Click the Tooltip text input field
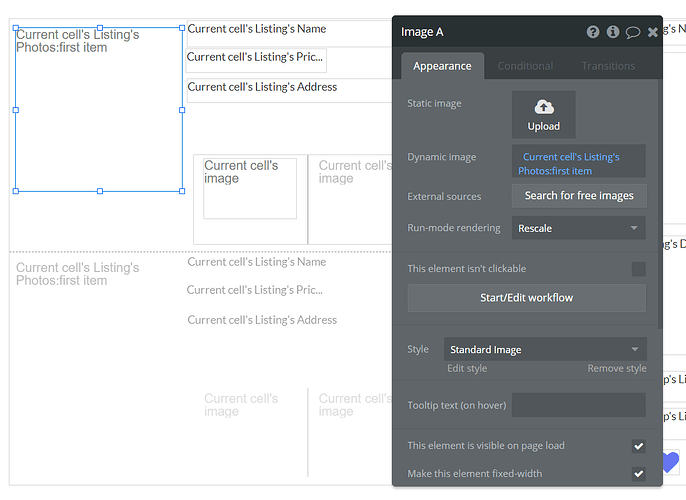 point(578,405)
